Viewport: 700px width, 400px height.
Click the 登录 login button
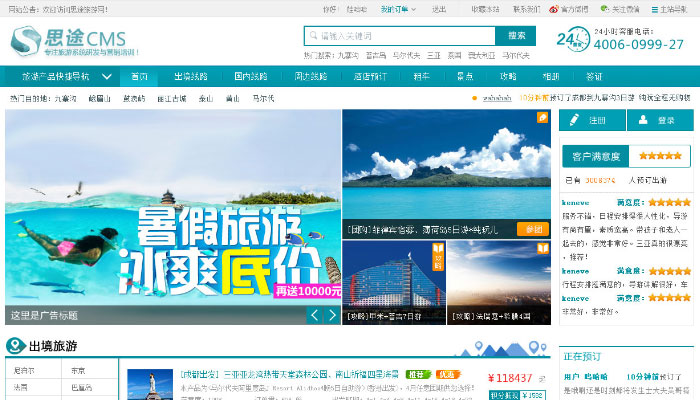click(660, 120)
